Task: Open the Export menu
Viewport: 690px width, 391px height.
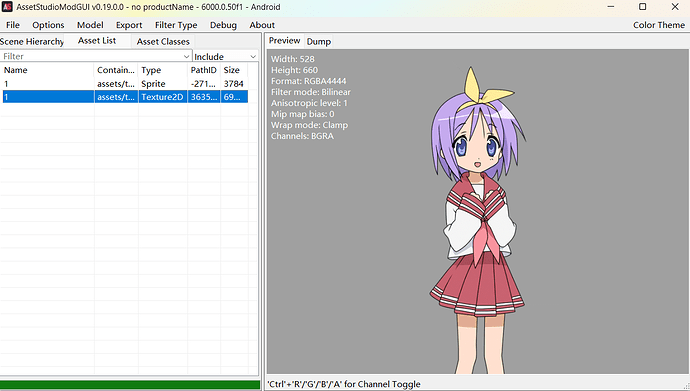Action: [129, 25]
